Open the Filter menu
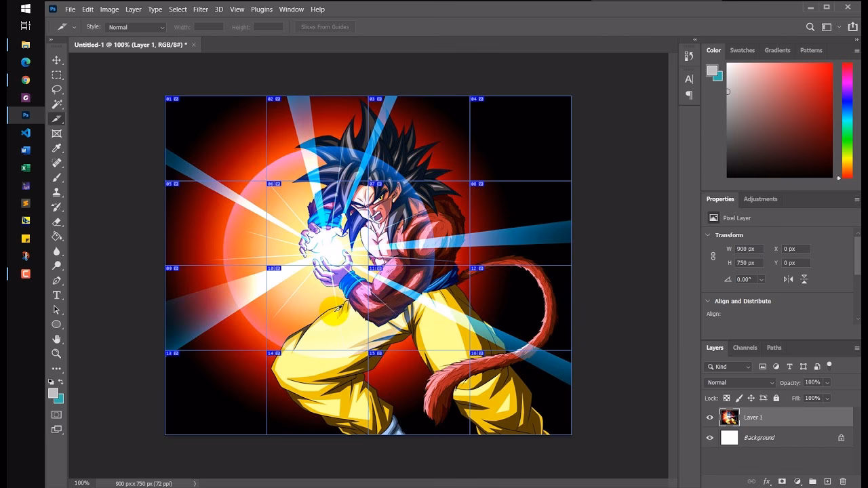Image resolution: width=868 pixels, height=488 pixels. [200, 9]
